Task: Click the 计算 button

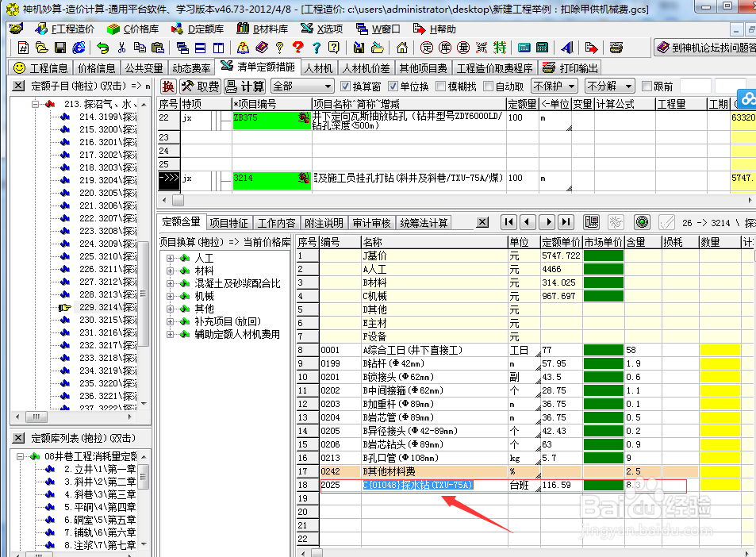Action: tap(245, 86)
